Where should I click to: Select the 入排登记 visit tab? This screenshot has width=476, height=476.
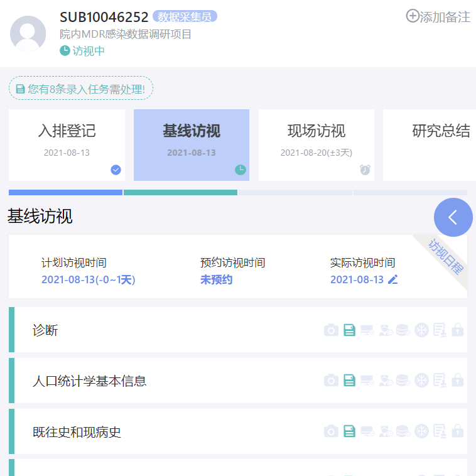(67, 145)
